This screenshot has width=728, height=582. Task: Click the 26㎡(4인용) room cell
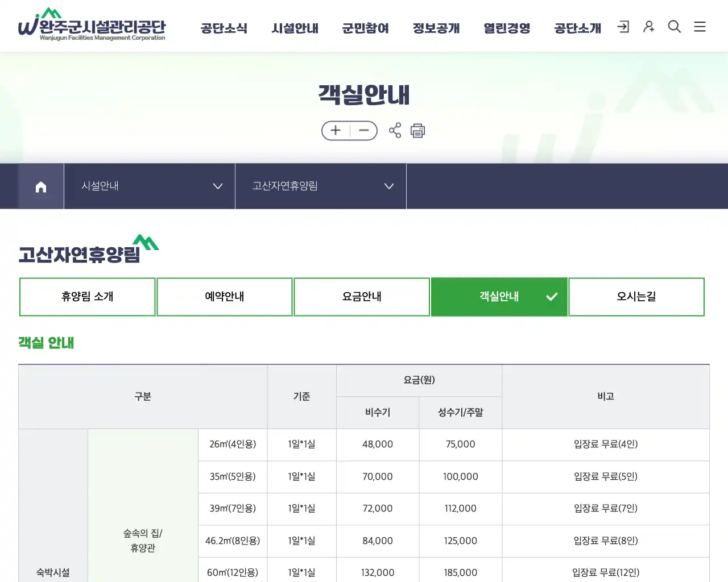click(233, 444)
